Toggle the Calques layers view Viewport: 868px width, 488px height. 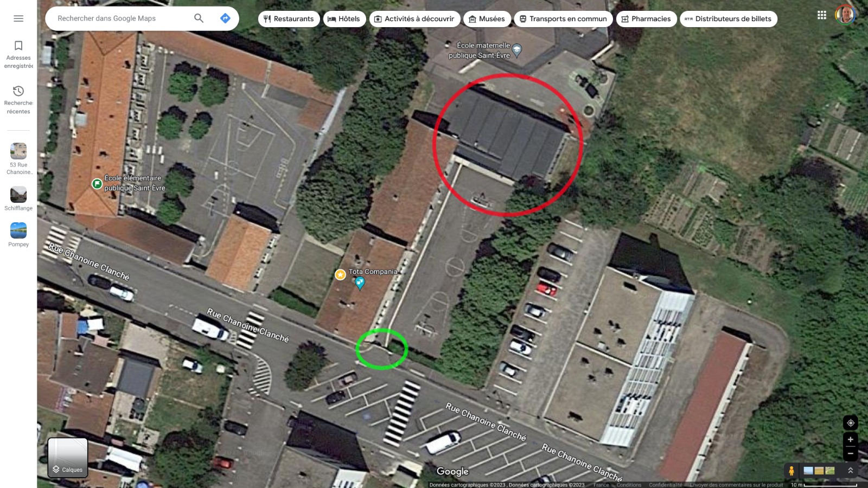pos(68,458)
